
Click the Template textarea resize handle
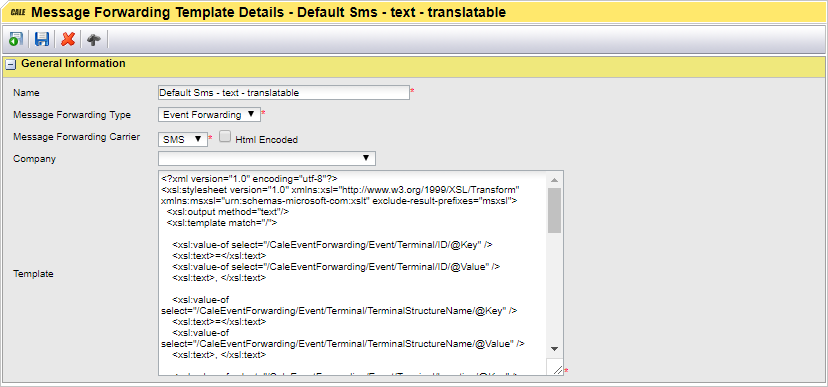pyautogui.click(x=557, y=370)
